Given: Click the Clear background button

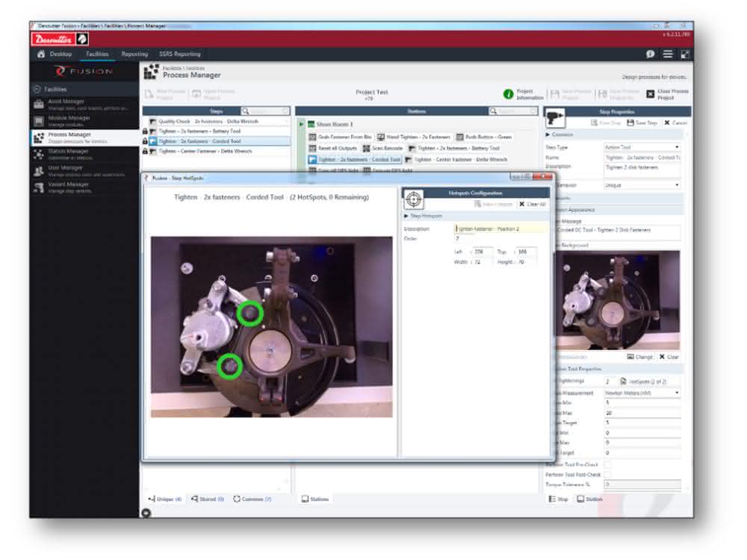Looking at the screenshot, I should [669, 357].
